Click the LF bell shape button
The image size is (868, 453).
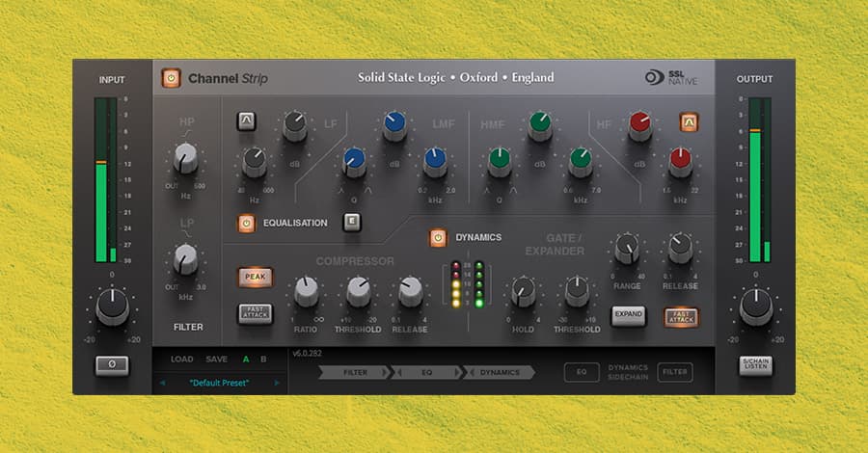246,121
